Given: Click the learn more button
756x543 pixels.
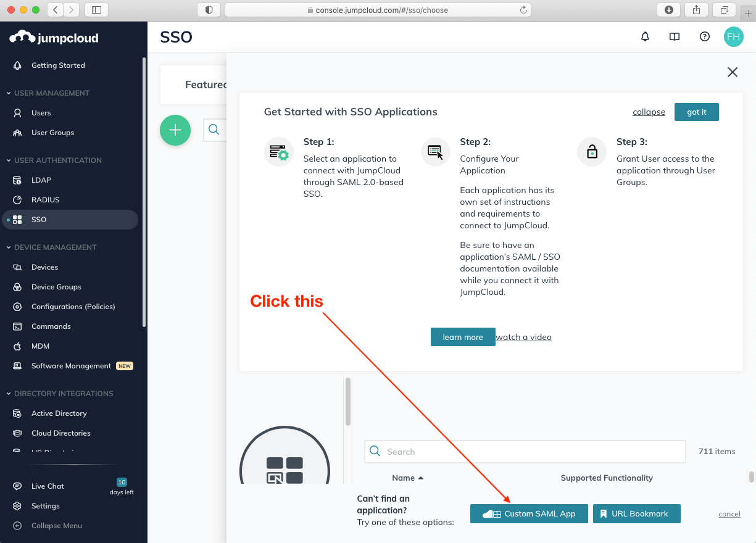Looking at the screenshot, I should pyautogui.click(x=463, y=337).
